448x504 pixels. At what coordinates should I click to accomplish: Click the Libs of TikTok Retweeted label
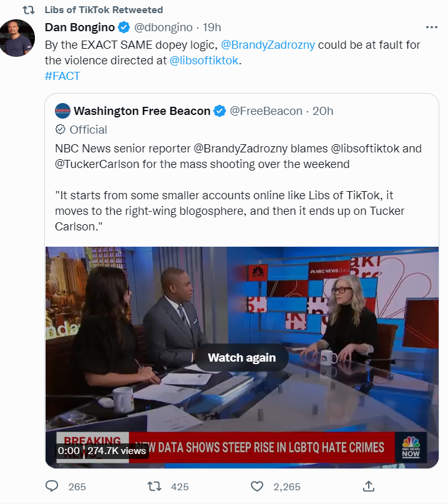pyautogui.click(x=104, y=10)
